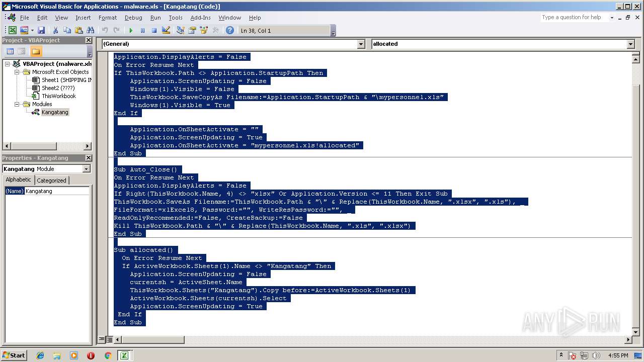The height and width of the screenshot is (362, 644).
Task: Open toolbar options dropdown arrow
Action: pyautogui.click(x=333, y=32)
